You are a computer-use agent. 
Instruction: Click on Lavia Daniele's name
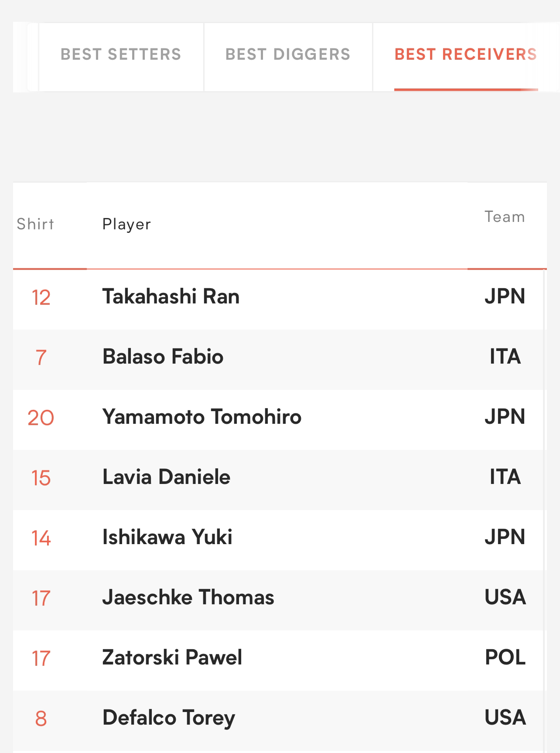coord(166,477)
